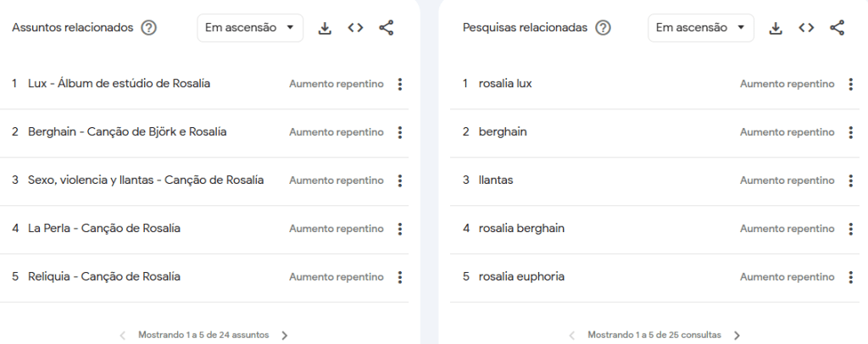The height and width of the screenshot is (344, 868).
Task: Select the Reliquia - Canção de Rosalía topic
Action: coord(104,276)
